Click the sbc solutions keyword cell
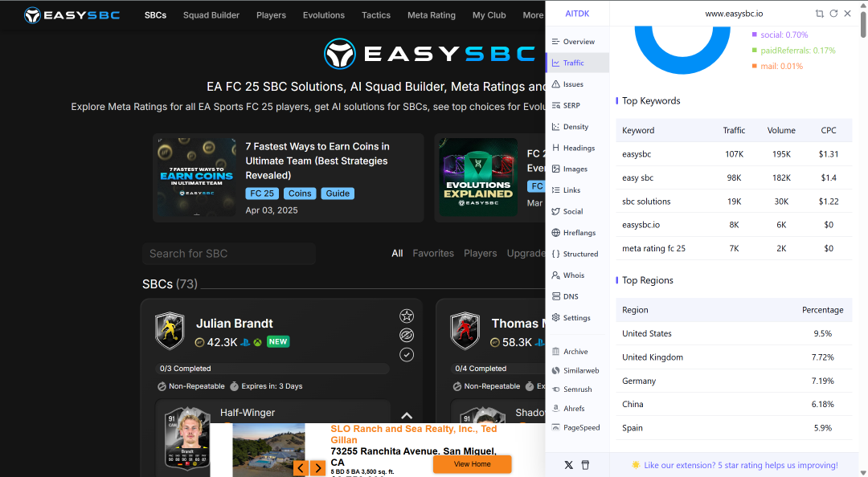868x477 pixels. point(646,202)
